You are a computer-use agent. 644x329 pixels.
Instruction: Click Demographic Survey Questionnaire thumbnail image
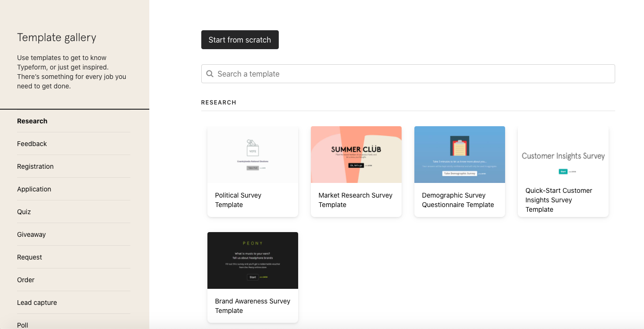[460, 155]
